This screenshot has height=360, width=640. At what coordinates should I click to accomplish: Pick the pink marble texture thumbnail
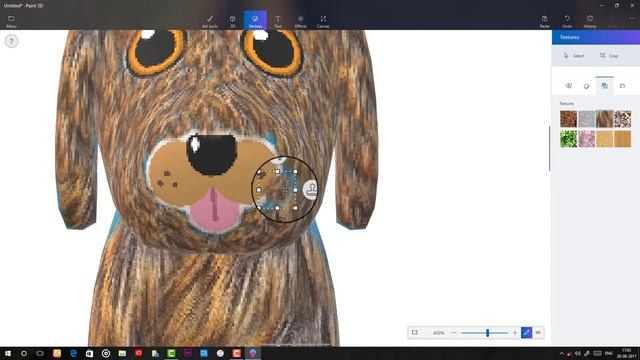coord(587,139)
